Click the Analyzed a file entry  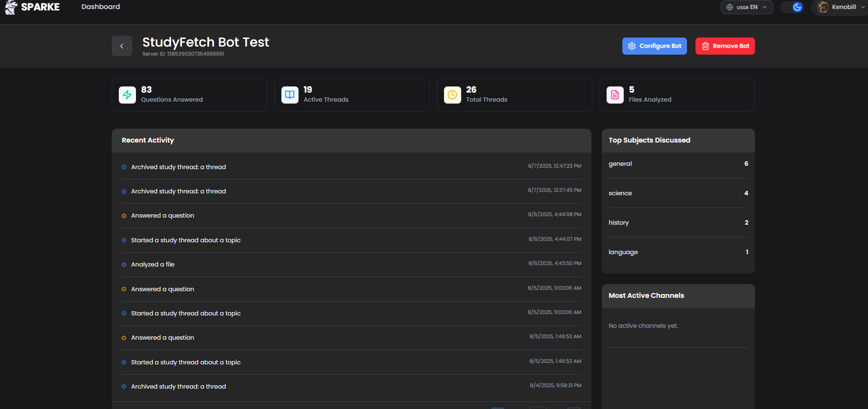pos(351,265)
